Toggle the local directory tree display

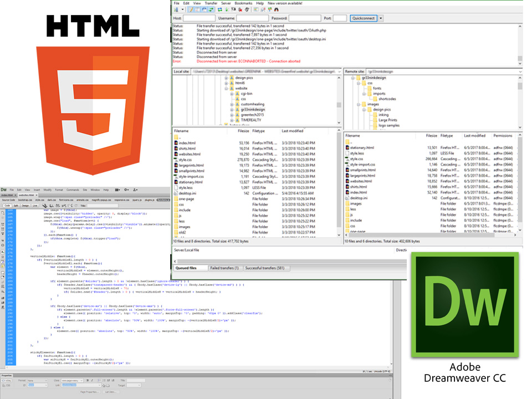198,10
